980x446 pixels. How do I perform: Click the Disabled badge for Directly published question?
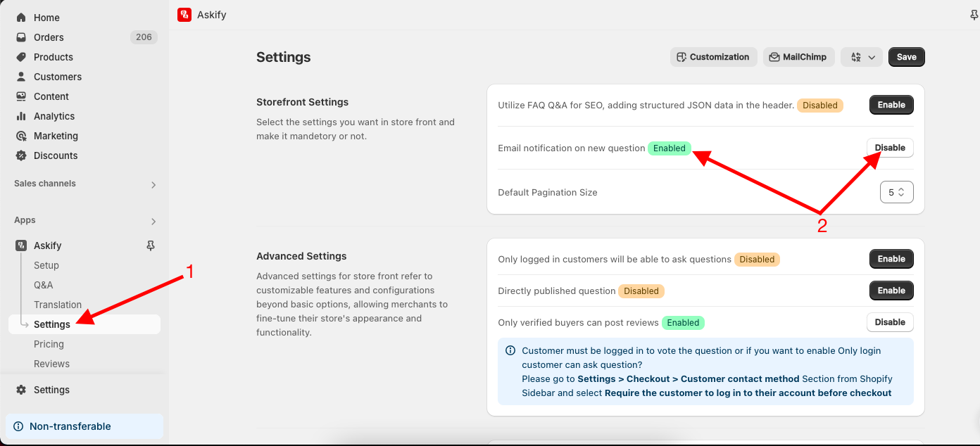point(641,291)
